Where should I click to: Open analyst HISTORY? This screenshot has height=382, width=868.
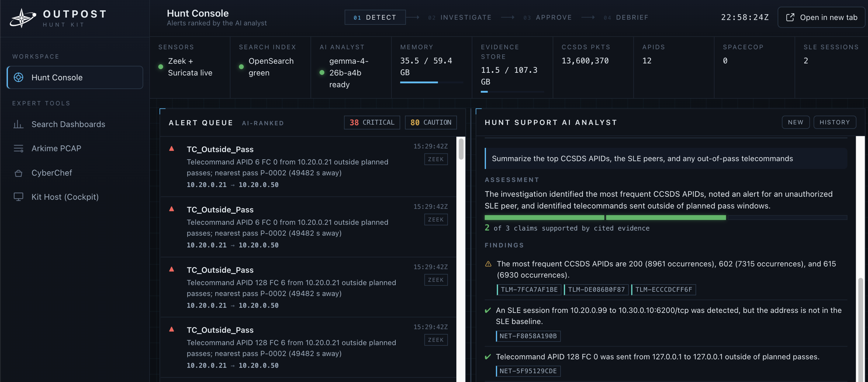click(x=835, y=122)
